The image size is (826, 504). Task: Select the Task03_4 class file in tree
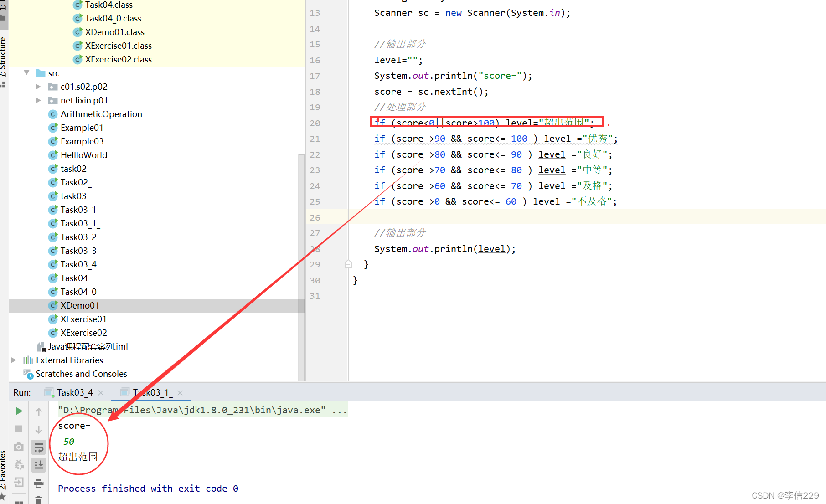pyautogui.click(x=78, y=264)
